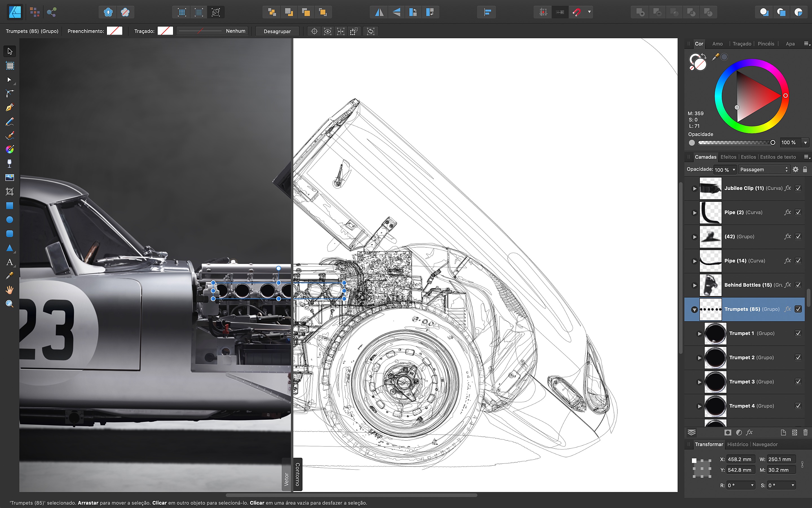The height and width of the screenshot is (508, 812).
Task: Select the Pen tool
Action: (10, 108)
